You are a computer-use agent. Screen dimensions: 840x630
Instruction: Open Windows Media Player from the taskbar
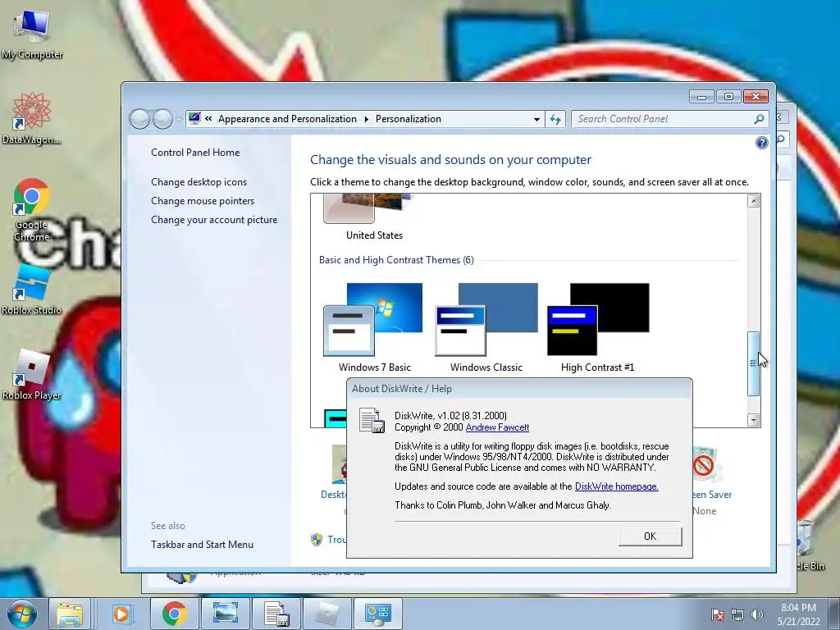tap(121, 614)
